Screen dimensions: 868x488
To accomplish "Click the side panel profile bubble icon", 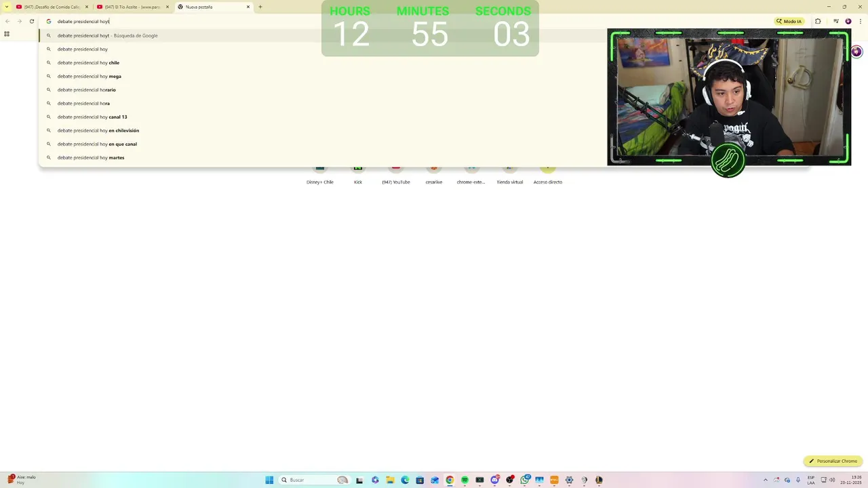I will pyautogui.click(x=856, y=52).
